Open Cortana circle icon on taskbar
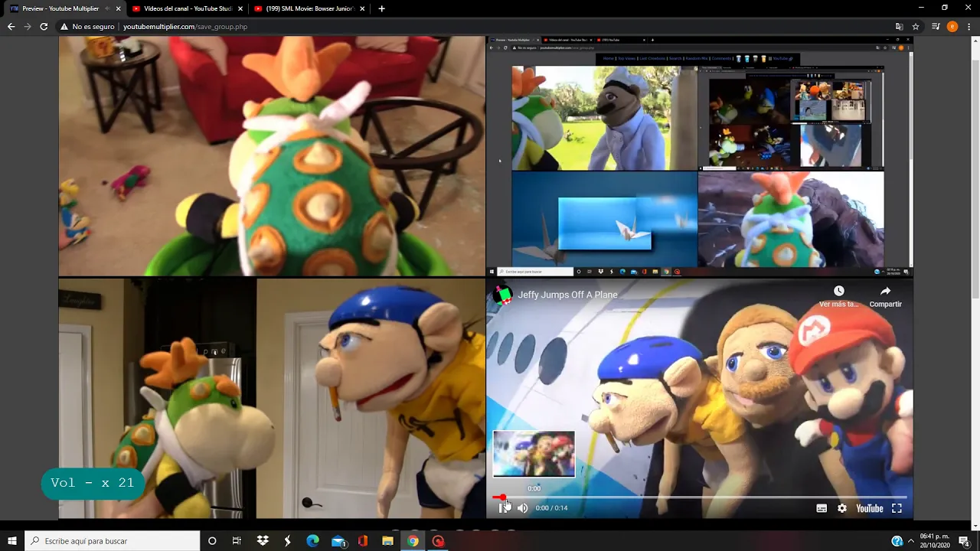 [212, 541]
